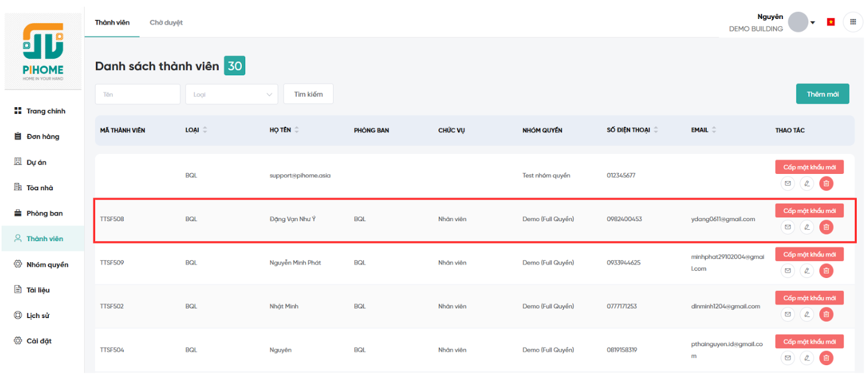Open Nhóm quyền in the sidebar
The height and width of the screenshot is (376, 868).
47,264
